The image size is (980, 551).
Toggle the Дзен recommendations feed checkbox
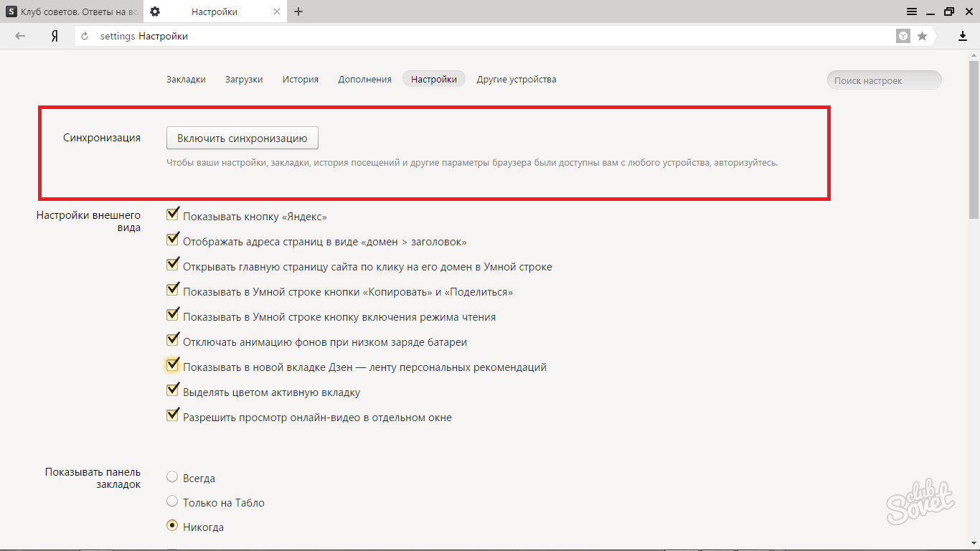tap(172, 365)
